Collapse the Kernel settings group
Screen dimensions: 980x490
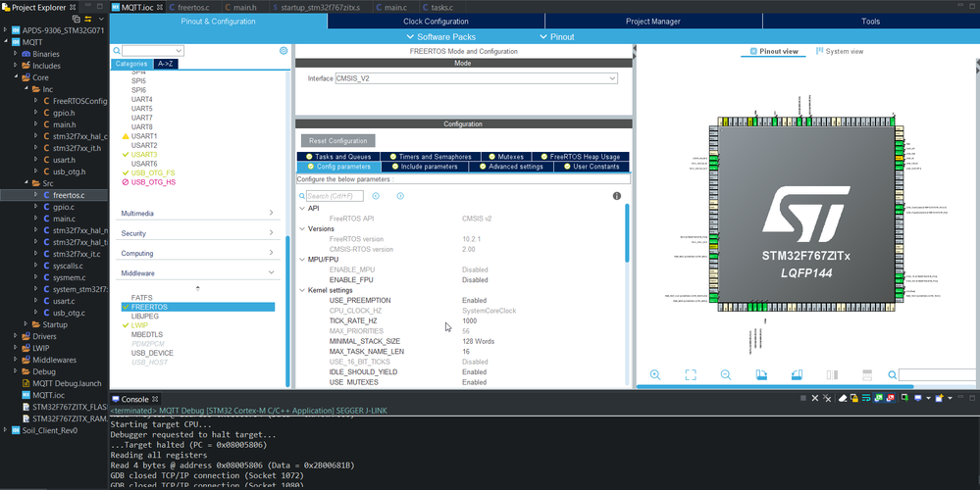pos(302,290)
